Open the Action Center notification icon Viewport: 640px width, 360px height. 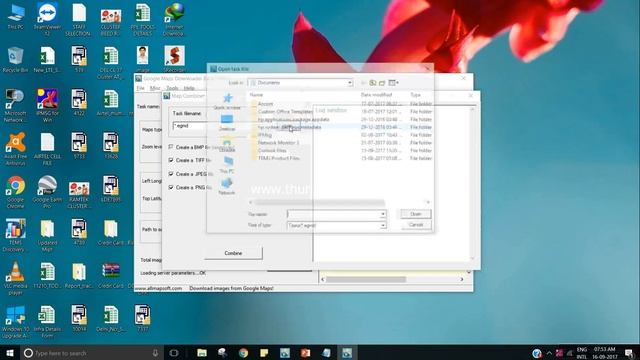(x=629, y=353)
